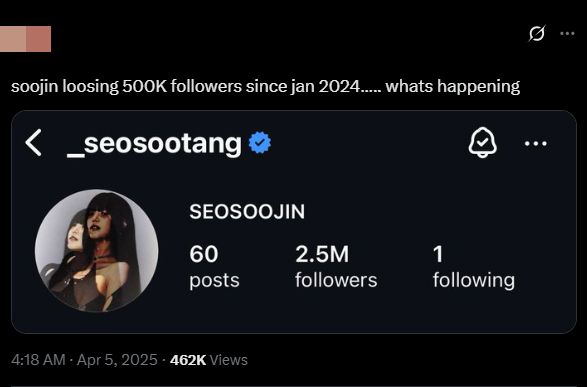Click the Grok explain icon at top right
Image resolution: width=587 pixels, height=387 pixels.
click(x=536, y=34)
